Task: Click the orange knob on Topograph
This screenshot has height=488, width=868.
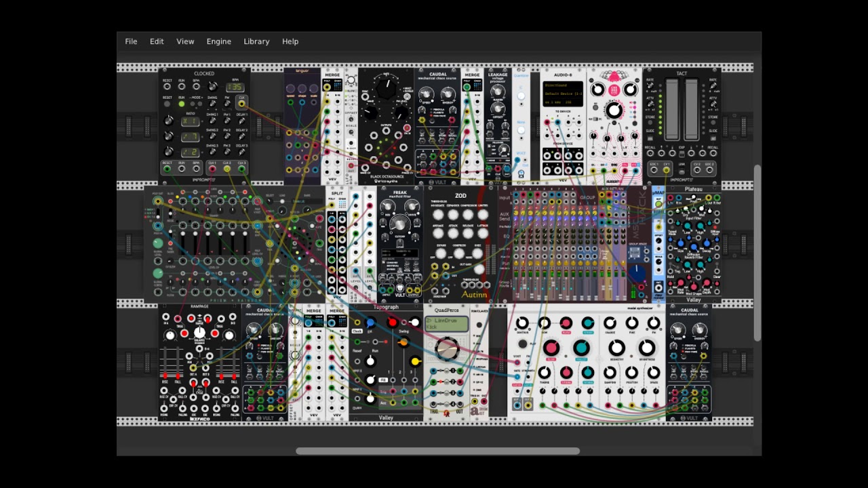Action: pyautogui.click(x=403, y=342)
